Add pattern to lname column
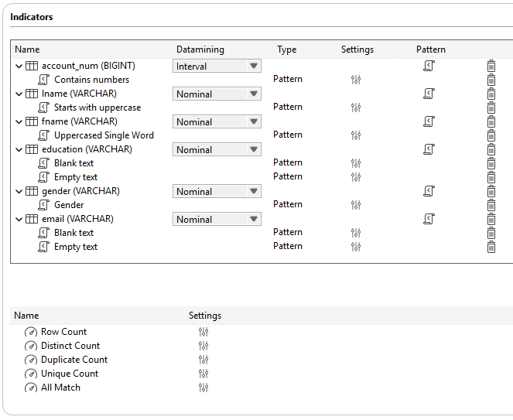Screen dimensions: 513x420 coord(429,94)
